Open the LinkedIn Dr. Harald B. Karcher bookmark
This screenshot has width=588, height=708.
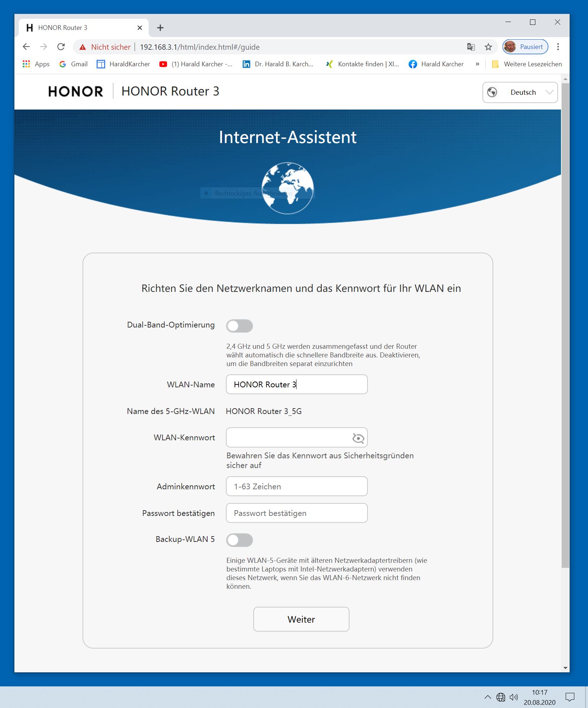(x=278, y=64)
